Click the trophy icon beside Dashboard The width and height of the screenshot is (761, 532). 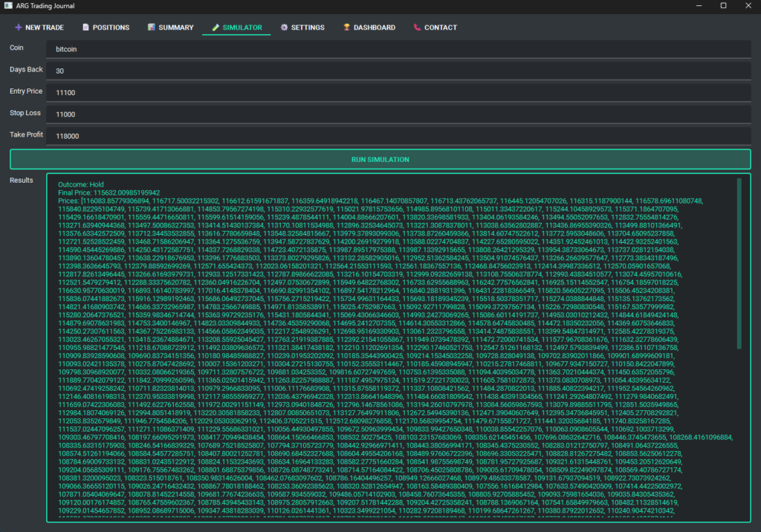[x=346, y=27]
